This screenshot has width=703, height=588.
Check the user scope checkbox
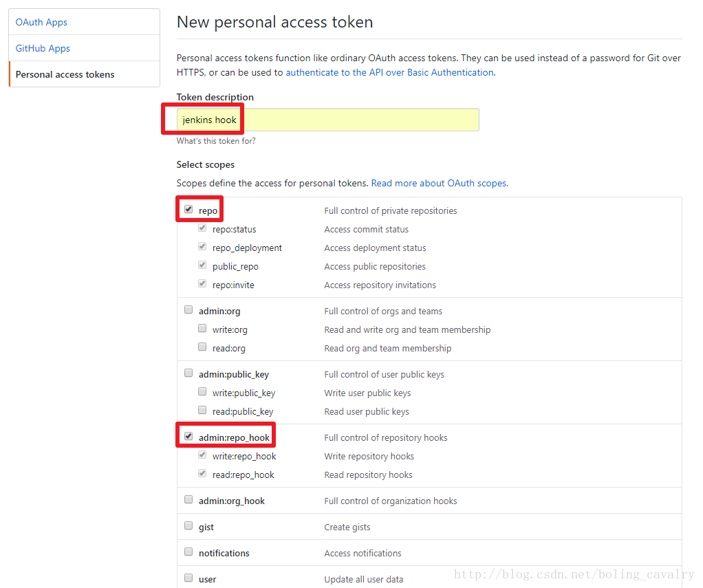(x=188, y=578)
